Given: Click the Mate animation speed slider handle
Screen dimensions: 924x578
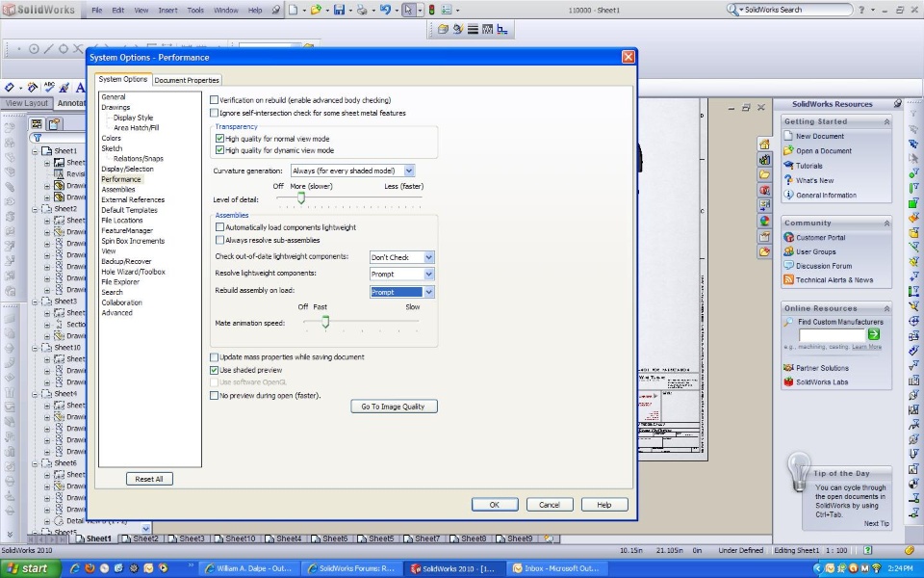Looking at the screenshot, I should (x=325, y=322).
